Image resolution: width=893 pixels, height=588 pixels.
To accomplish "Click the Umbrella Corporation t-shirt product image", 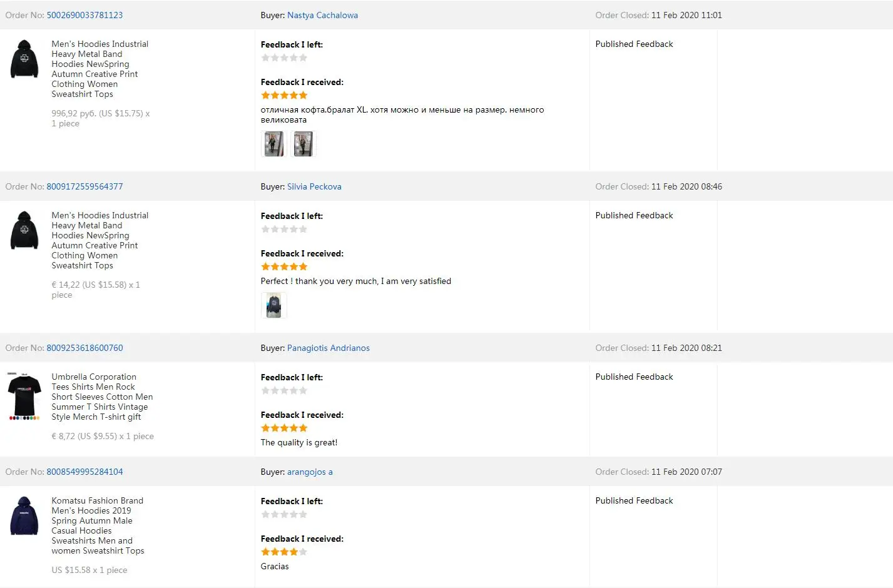I will pos(24,397).
